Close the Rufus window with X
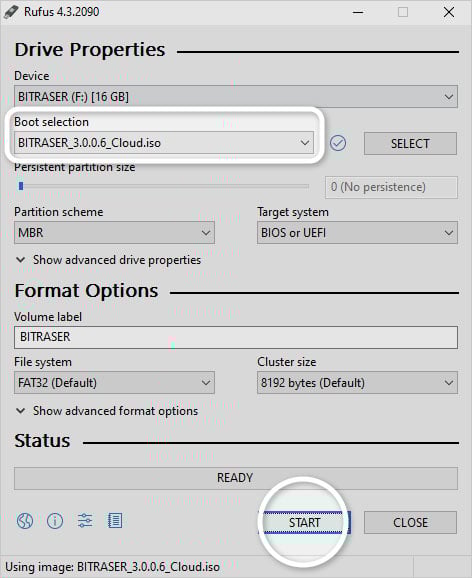472x578 pixels. click(x=449, y=12)
